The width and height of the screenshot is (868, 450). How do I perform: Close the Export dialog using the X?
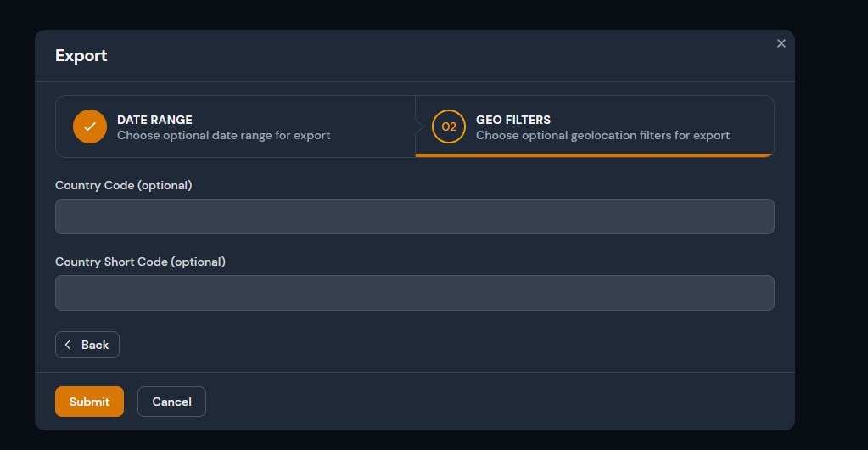point(781,43)
